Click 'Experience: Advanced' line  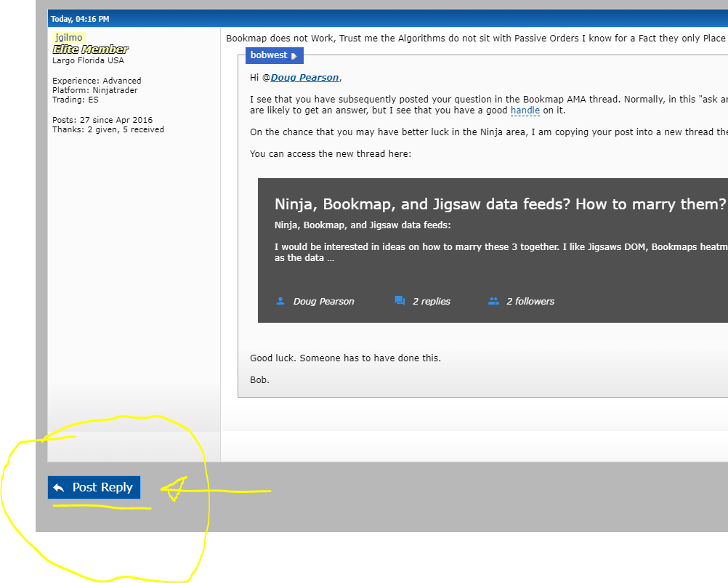click(97, 81)
